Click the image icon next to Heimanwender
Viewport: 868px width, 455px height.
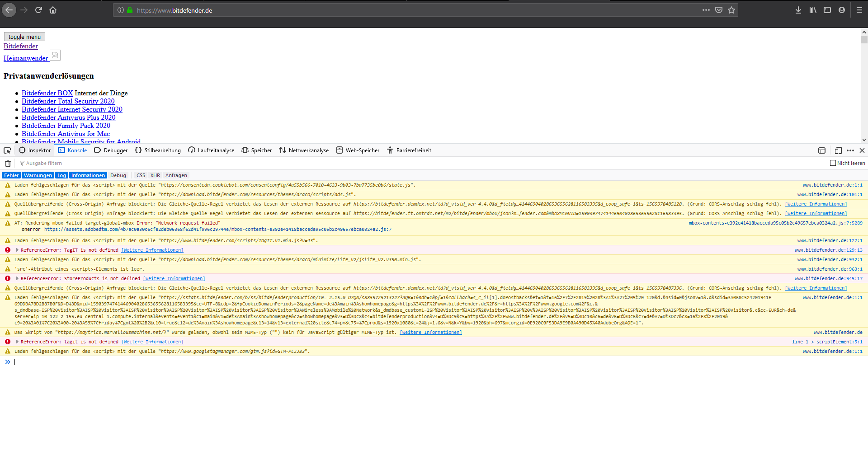[55, 55]
